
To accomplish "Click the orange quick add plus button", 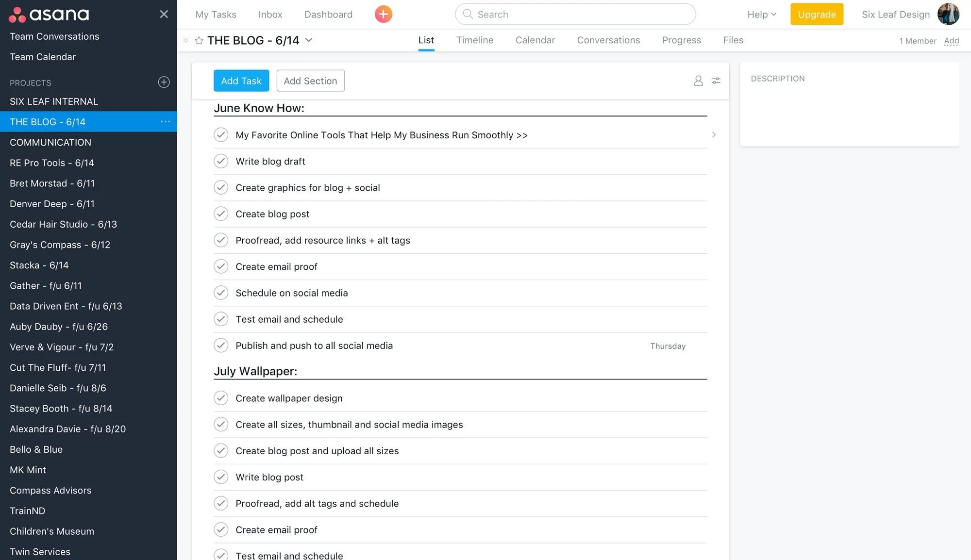I will pos(383,14).
